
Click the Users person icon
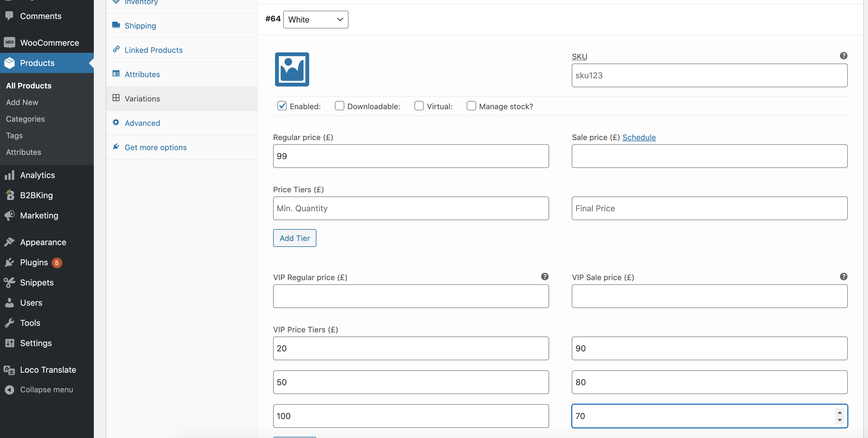point(9,303)
